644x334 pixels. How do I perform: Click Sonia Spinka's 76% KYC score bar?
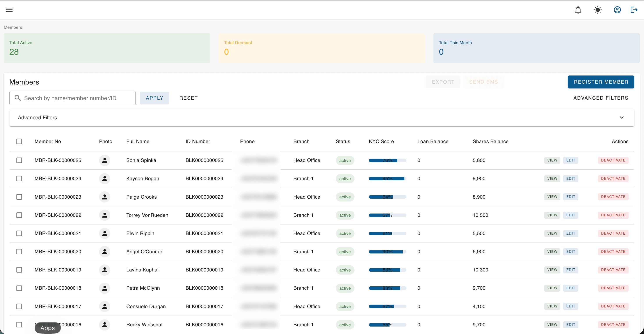tap(387, 160)
